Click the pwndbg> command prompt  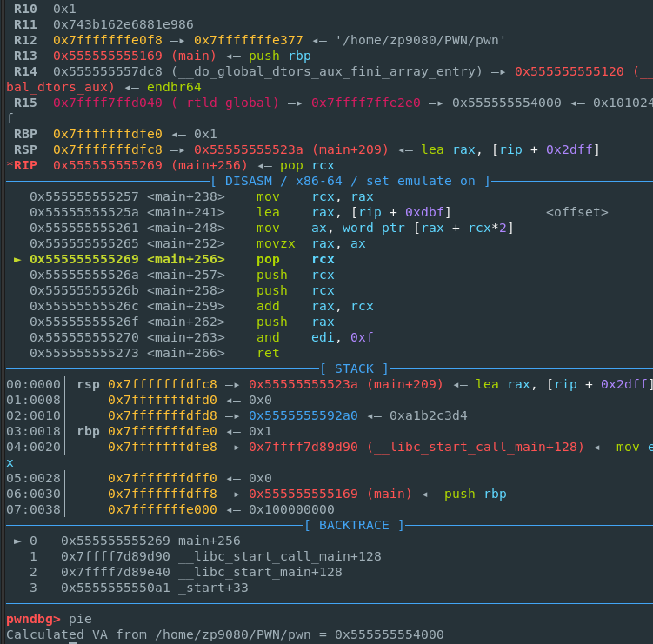point(34,619)
